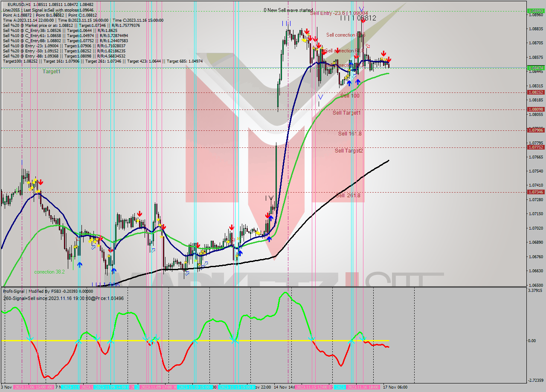Click the pink '2023.11.15 12:00' time marker

coord(314,387)
